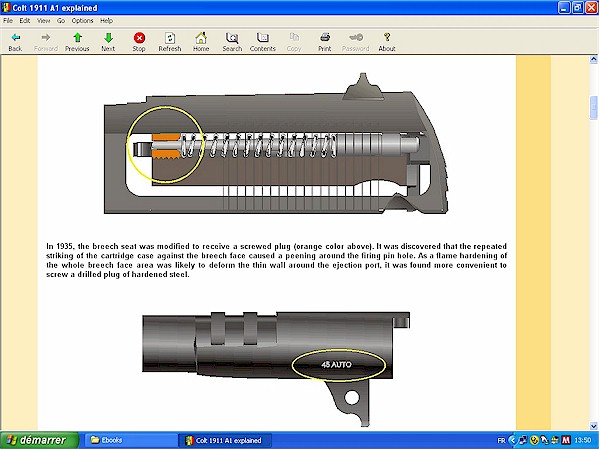
Task: Open the View menu
Action: [44, 21]
